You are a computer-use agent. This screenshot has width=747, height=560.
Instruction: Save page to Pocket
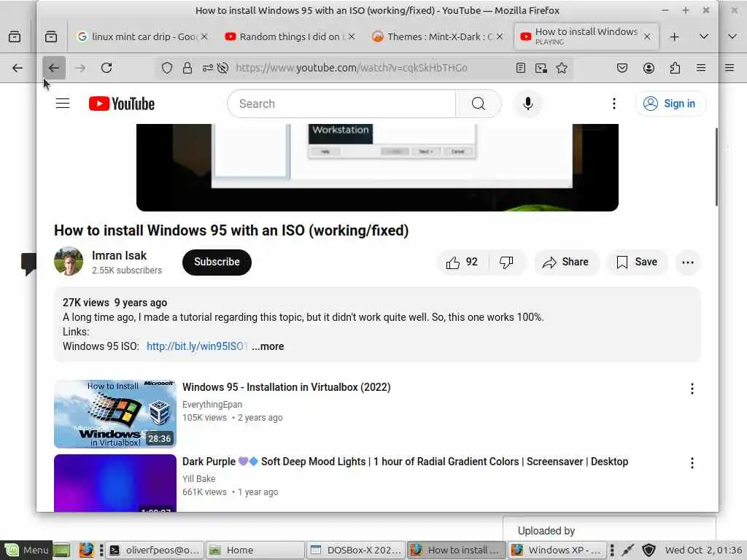tap(622, 68)
